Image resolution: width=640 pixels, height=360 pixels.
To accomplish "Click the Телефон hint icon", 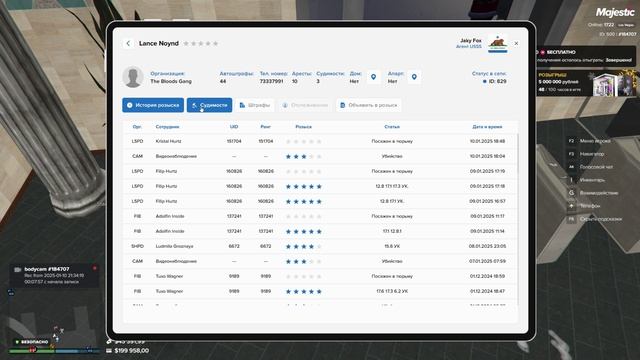I will [571, 206].
